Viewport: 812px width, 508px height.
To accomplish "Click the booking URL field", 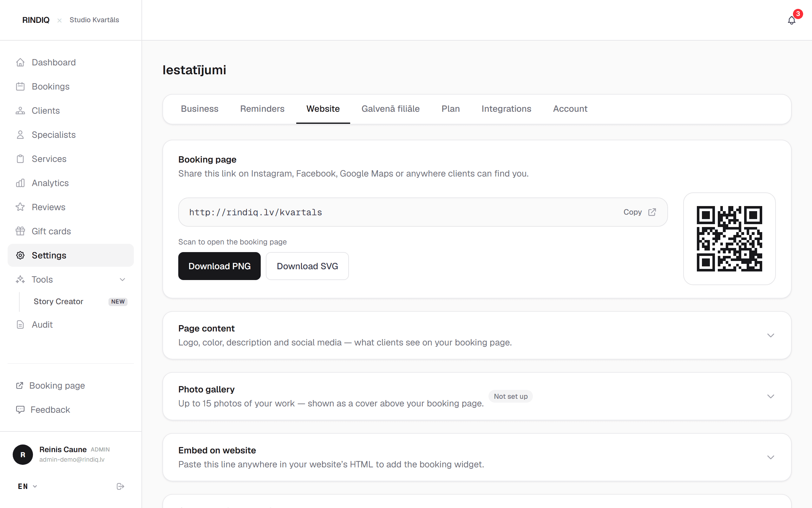I will [x=422, y=212].
